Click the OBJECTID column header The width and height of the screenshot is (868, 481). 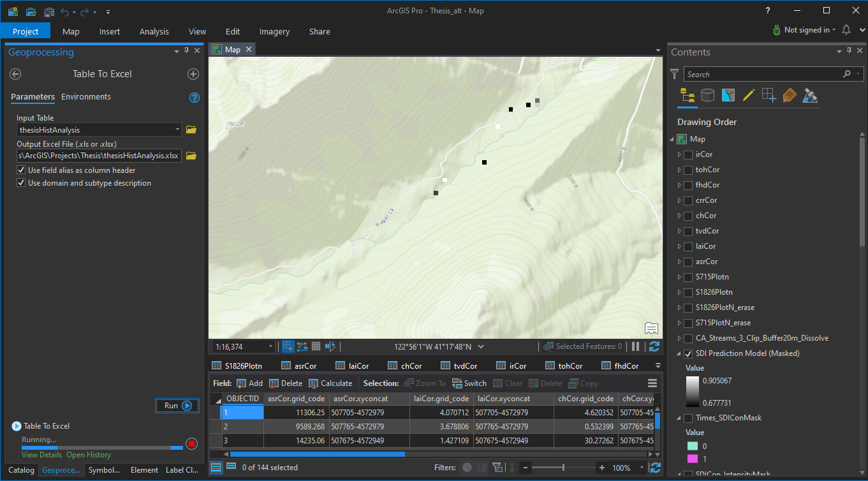[243, 399]
